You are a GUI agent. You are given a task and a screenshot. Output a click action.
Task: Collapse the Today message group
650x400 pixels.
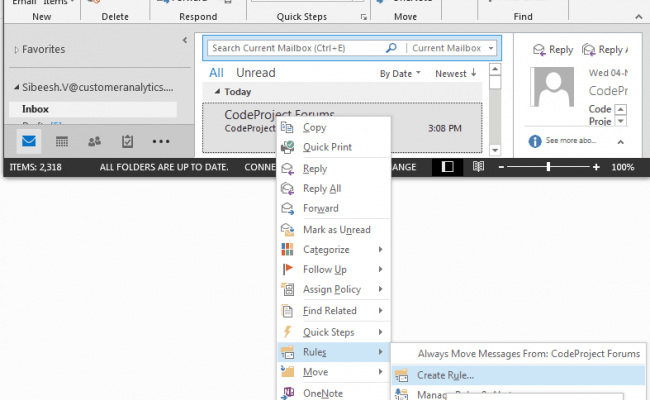217,91
